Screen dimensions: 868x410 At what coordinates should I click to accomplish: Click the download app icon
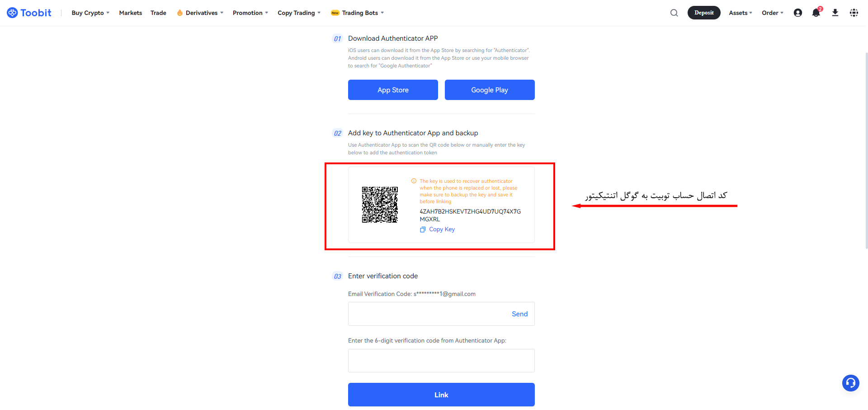pyautogui.click(x=835, y=13)
